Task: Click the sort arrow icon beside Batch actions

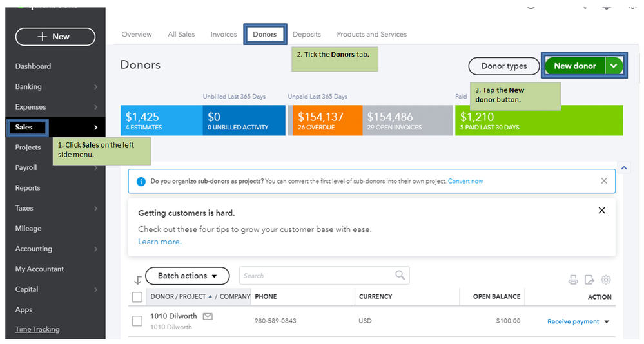Action: tap(137, 280)
